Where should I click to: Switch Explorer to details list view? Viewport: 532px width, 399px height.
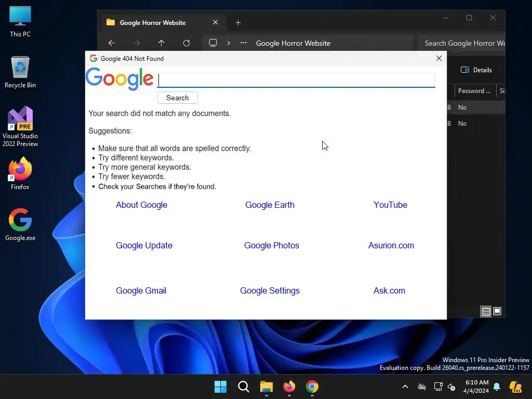[486, 311]
